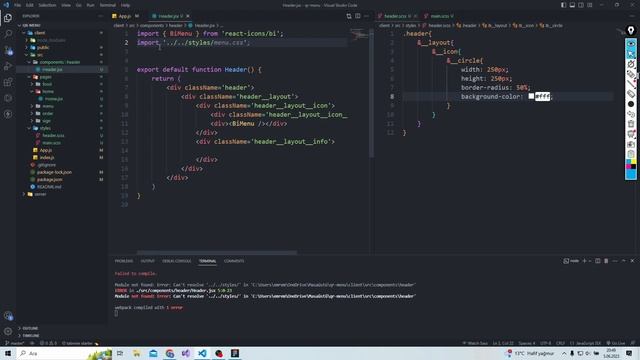Screen dimensions: 640x360
Task: Open terminal launch profile dropdown arrow
Action: click(x=590, y=261)
